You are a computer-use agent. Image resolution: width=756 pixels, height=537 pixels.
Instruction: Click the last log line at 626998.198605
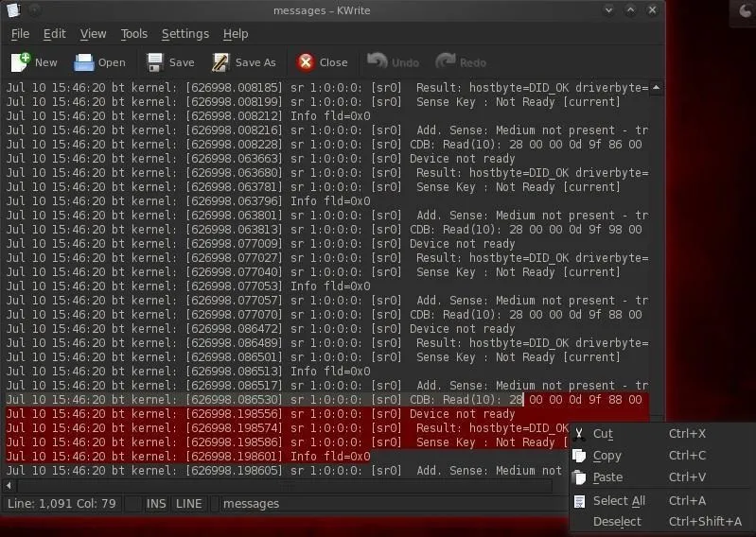click(x=285, y=471)
